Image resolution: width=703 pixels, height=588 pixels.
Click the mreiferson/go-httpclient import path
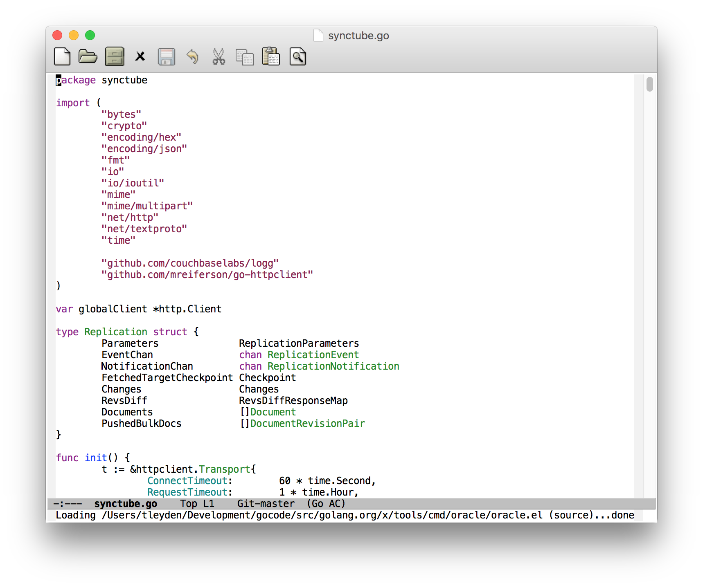point(207,275)
